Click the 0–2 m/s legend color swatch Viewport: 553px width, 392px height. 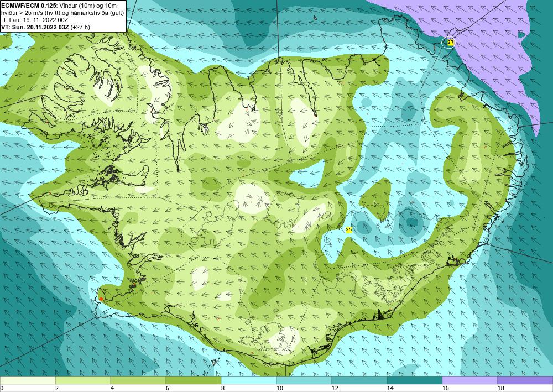(x=28, y=380)
